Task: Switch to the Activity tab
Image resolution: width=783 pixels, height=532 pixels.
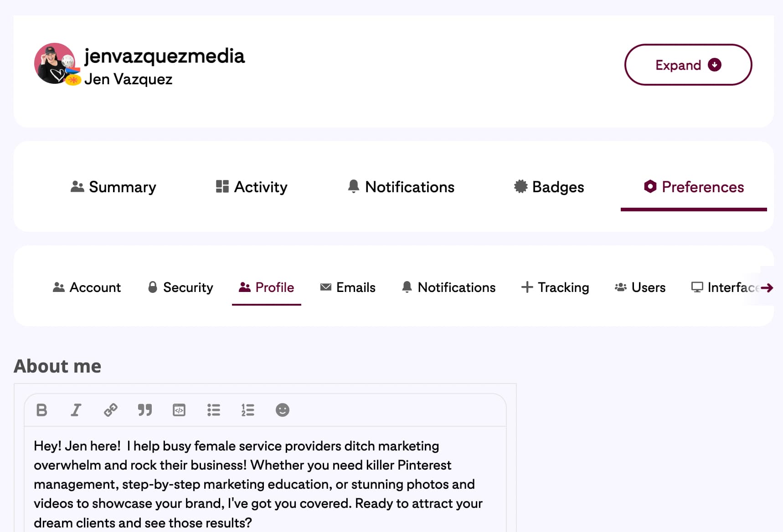Action: tap(252, 187)
